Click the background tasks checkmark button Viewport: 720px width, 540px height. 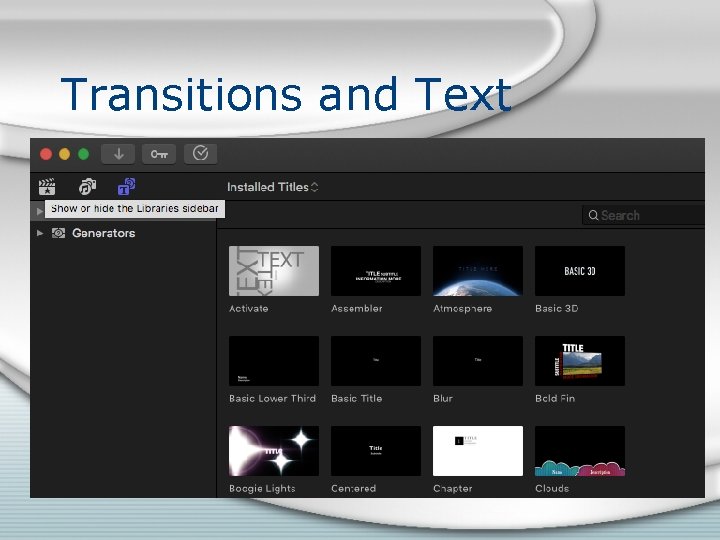(201, 154)
